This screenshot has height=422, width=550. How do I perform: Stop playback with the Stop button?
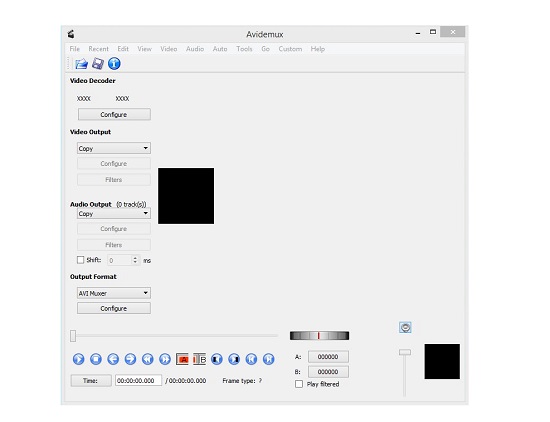pos(96,359)
